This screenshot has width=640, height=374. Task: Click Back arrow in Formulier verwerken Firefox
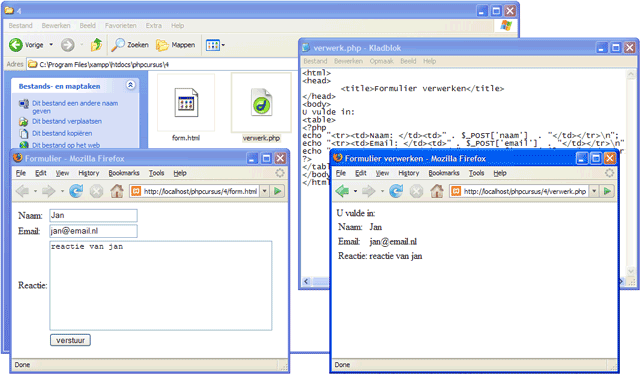342,191
